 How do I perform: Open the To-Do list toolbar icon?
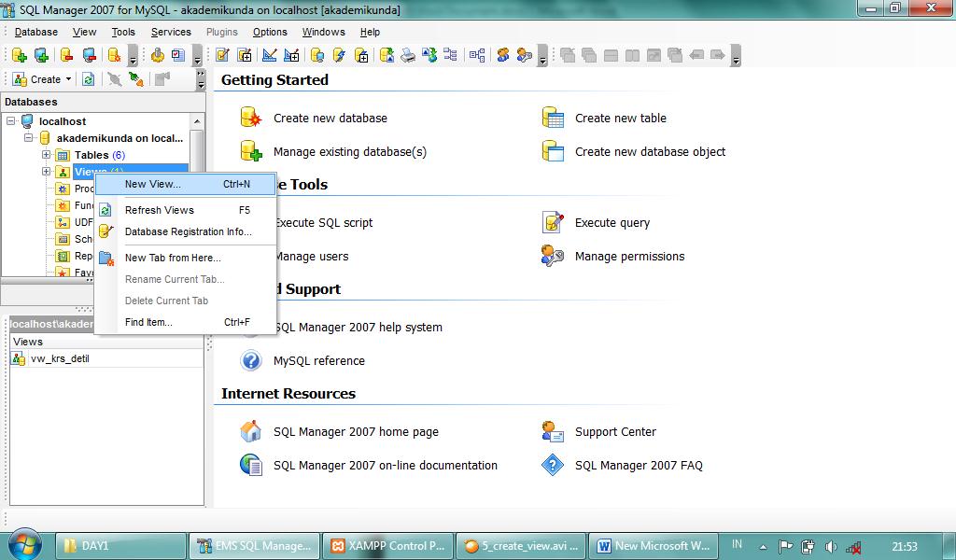[178, 55]
